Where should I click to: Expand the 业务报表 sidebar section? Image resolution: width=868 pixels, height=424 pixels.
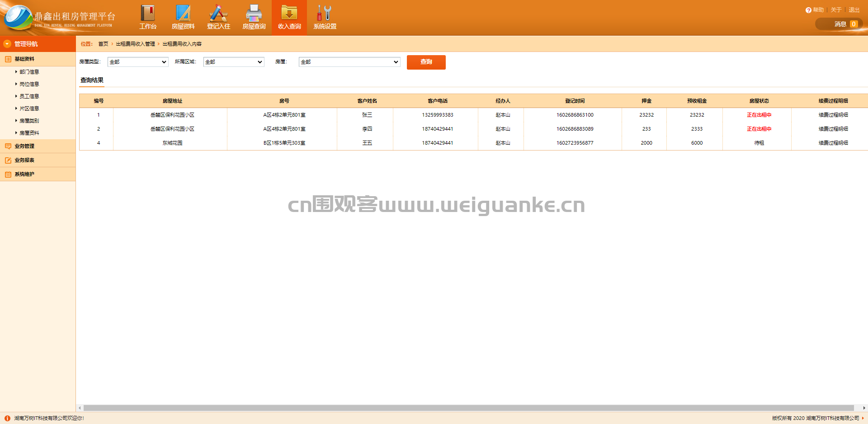click(38, 160)
